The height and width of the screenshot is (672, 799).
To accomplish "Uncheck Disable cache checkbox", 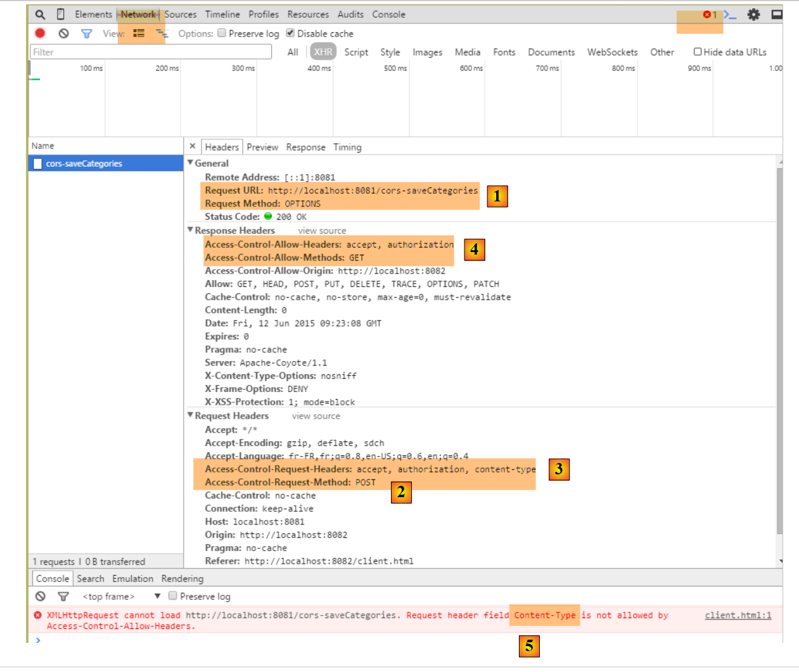I will tap(290, 33).
